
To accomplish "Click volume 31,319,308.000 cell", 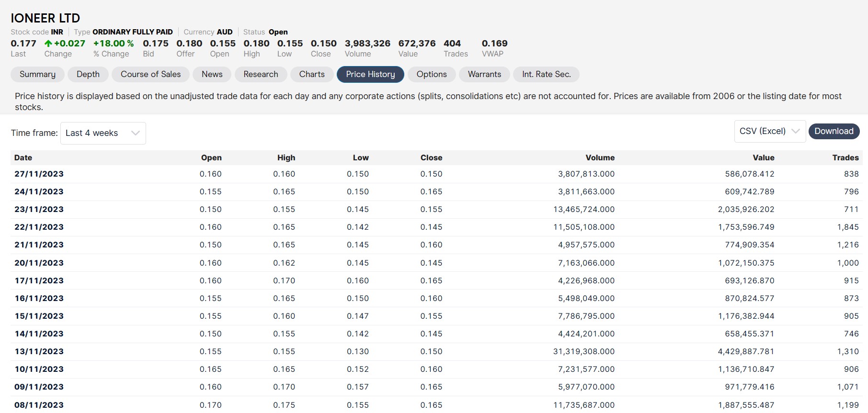I will pyautogui.click(x=583, y=351).
